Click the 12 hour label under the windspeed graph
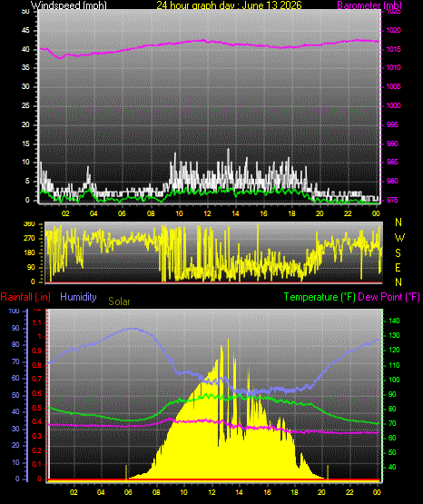 pos(207,213)
